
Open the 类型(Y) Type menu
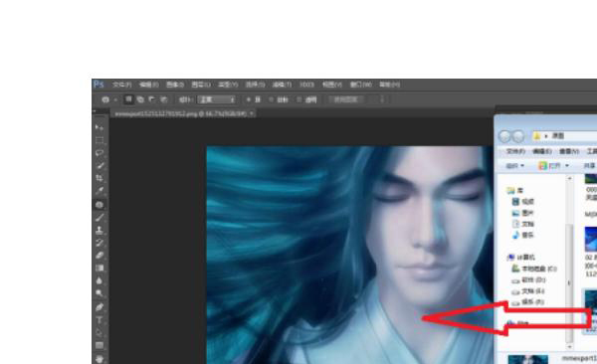[x=228, y=85]
